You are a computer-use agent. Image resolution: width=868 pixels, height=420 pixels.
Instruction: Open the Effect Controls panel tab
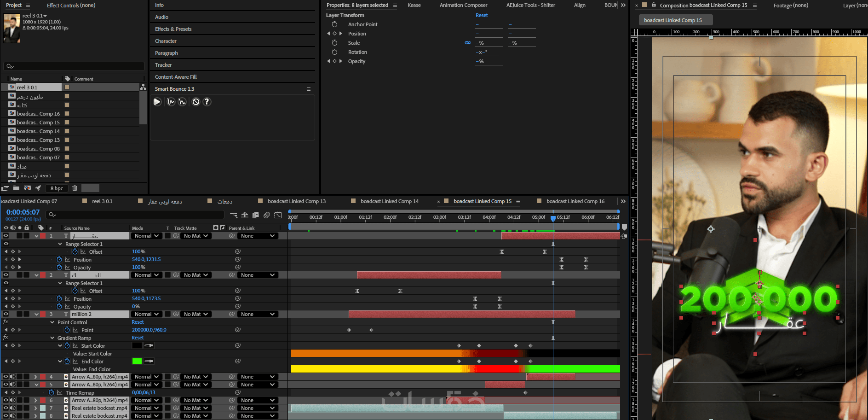[71, 5]
